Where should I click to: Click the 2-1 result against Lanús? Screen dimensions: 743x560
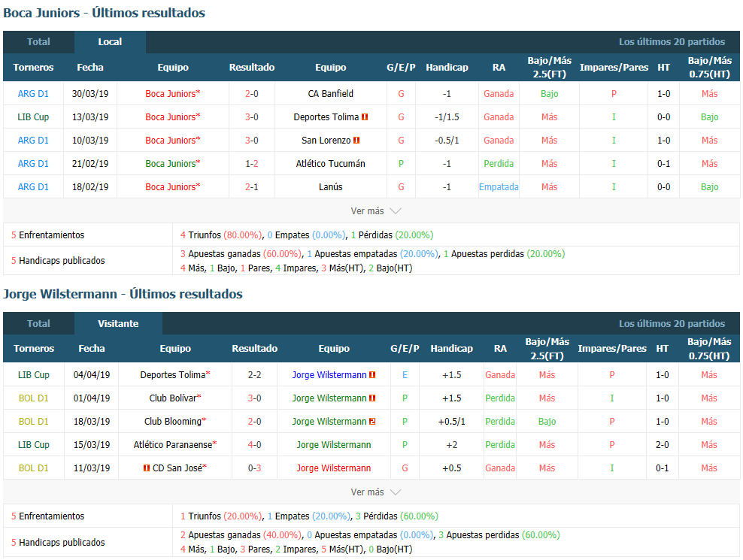pyautogui.click(x=252, y=186)
